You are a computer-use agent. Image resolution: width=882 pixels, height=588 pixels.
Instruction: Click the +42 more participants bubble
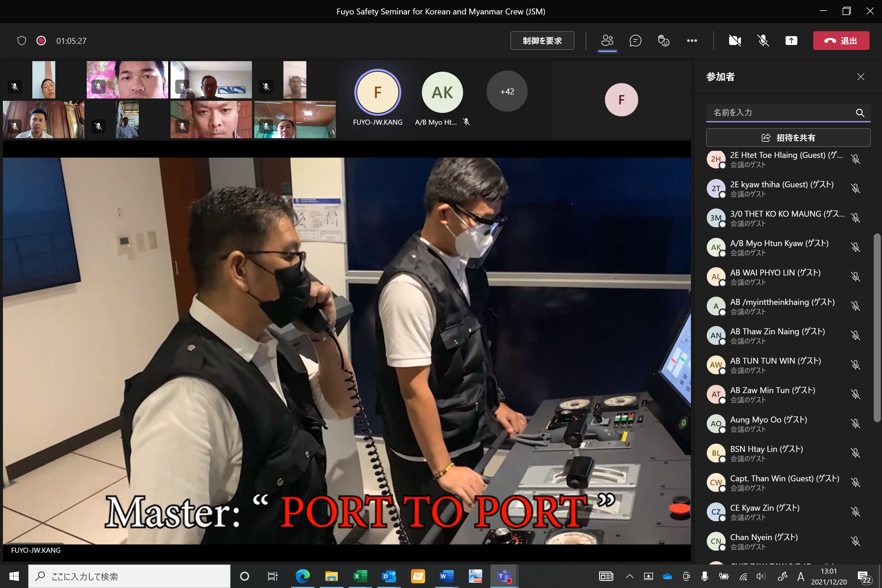(x=507, y=91)
